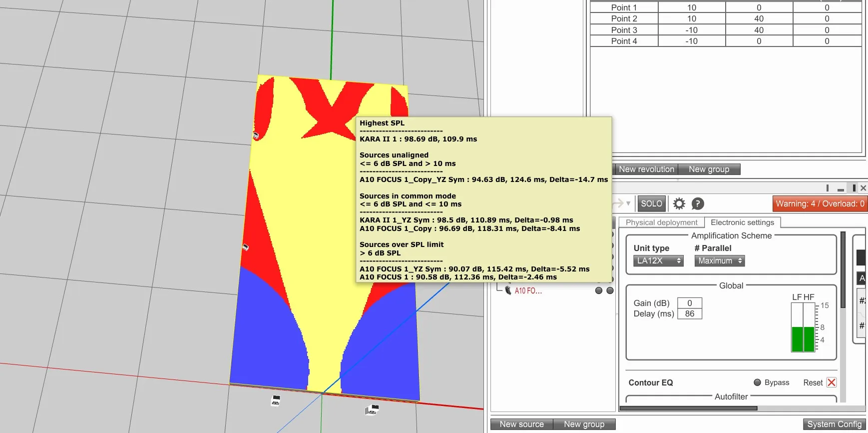The image size is (868, 433).
Task: Select the left loudspeaker icon below the mapped area
Action: pyautogui.click(x=275, y=400)
